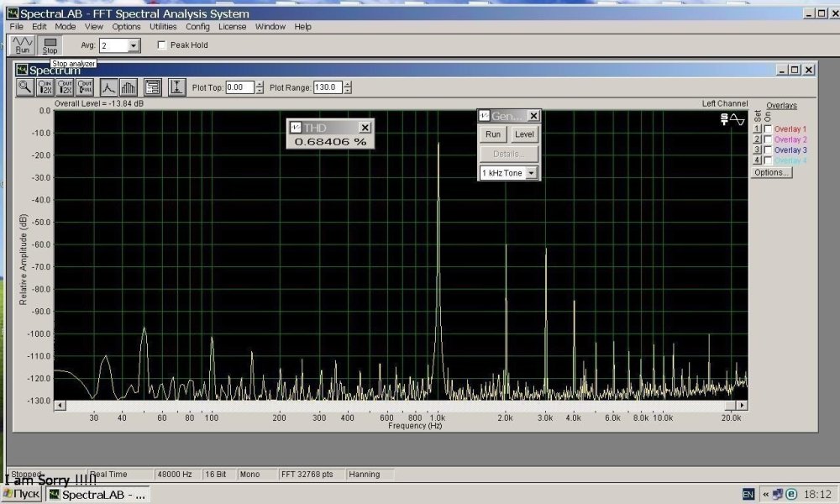This screenshot has width=840, height=504.
Task: Click the overlays Options... button
Action: click(x=771, y=172)
